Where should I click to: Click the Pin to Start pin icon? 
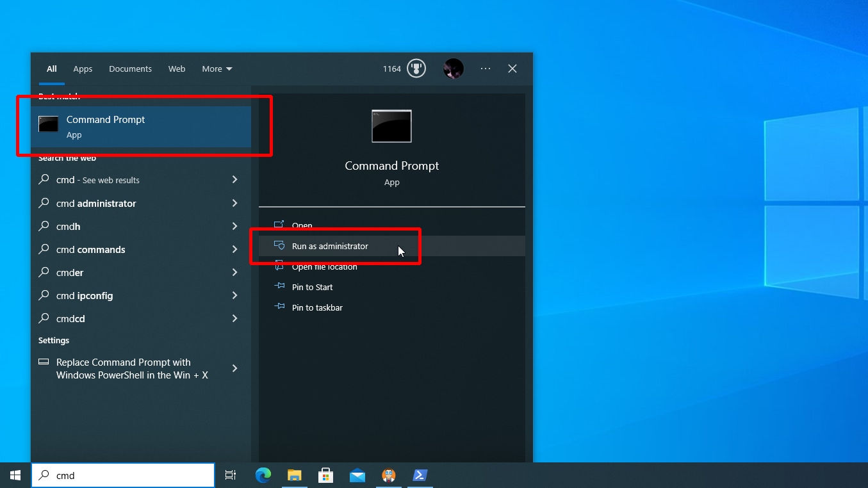[279, 286]
